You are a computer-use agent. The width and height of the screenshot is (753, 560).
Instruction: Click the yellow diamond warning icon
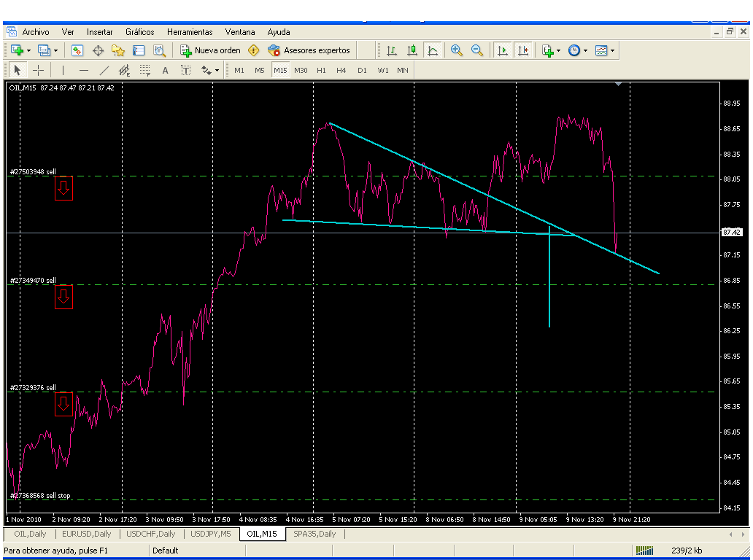pyautogui.click(x=254, y=50)
